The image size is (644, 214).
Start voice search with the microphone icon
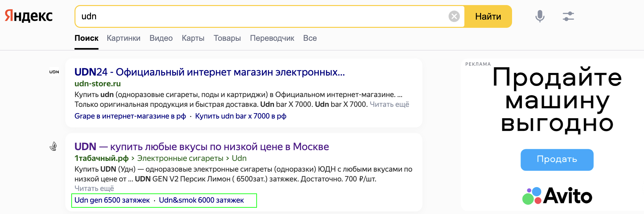(540, 16)
